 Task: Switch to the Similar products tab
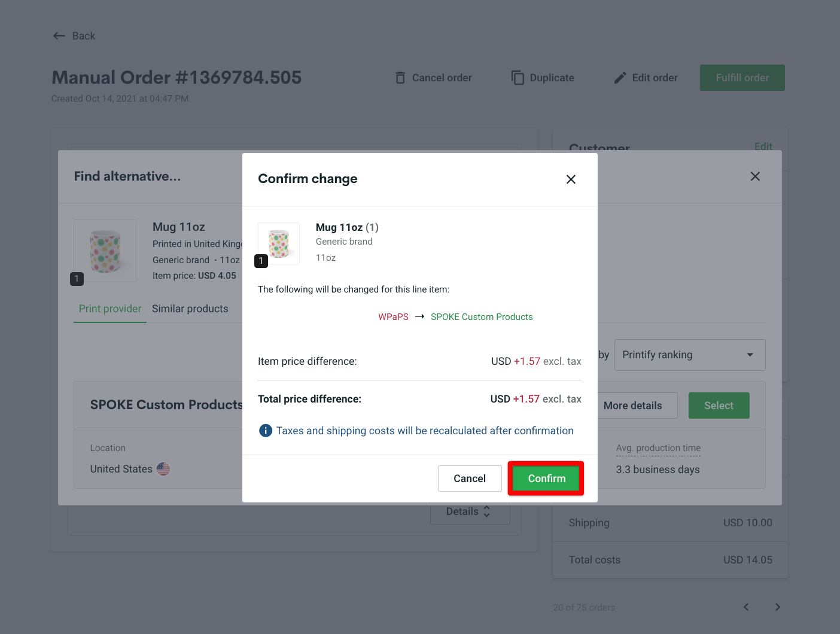pyautogui.click(x=190, y=309)
